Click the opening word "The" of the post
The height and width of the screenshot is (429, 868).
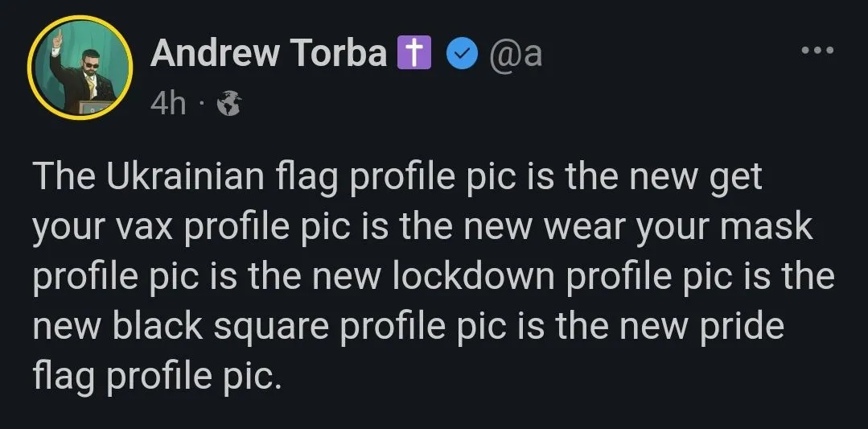tap(64, 178)
